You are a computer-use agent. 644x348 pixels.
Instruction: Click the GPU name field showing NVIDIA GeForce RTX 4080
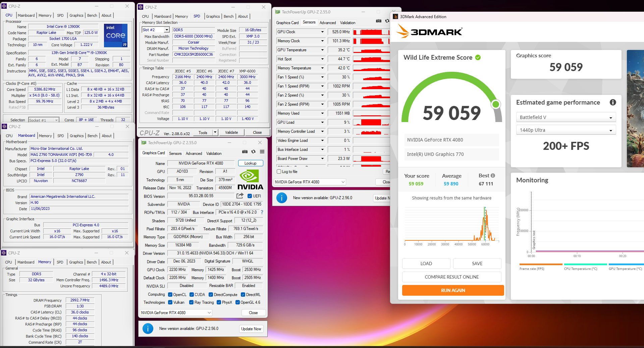pyautogui.click(x=201, y=163)
